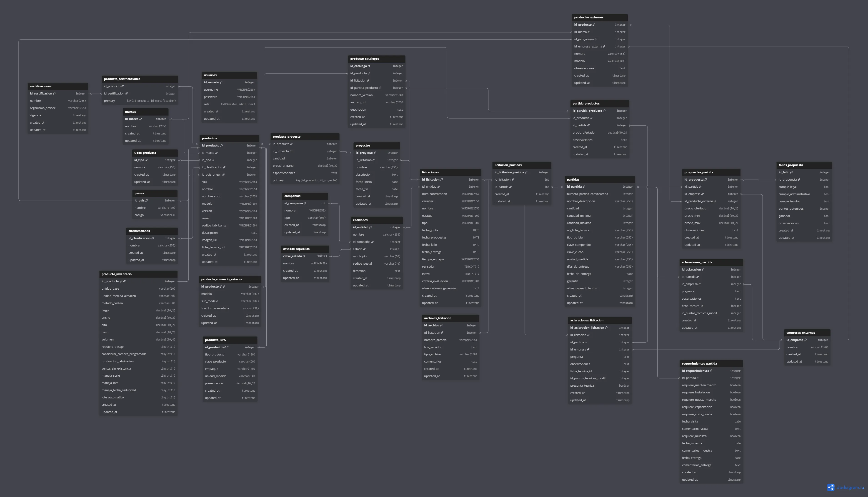Viewport: 868px width, 497px height.
Task: Select the cumple_administrativo field
Action: (805, 194)
